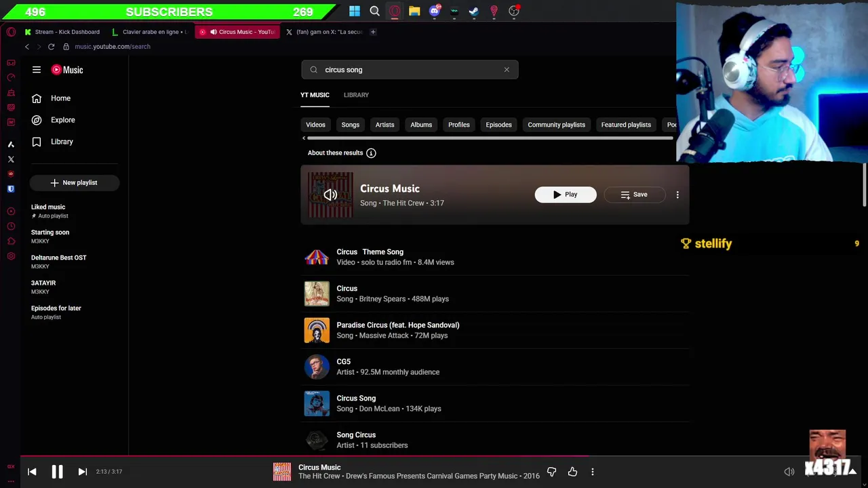
Task: Filter results by Profiles
Action: coord(459,125)
